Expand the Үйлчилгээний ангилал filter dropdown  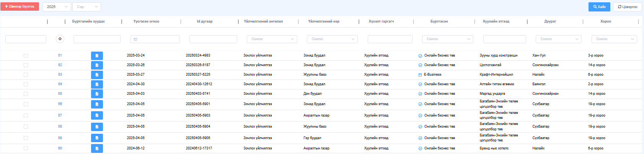coord(272,39)
